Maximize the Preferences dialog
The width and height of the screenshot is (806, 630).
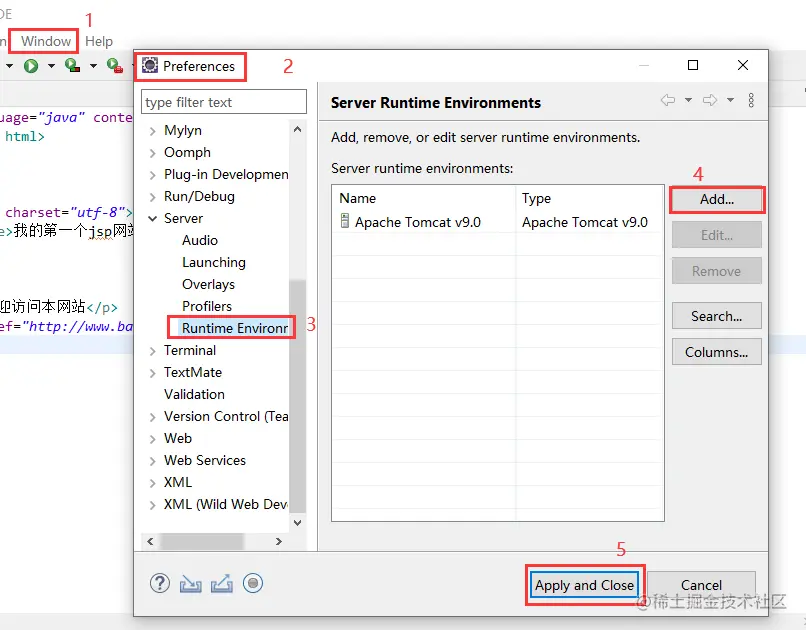point(692,65)
